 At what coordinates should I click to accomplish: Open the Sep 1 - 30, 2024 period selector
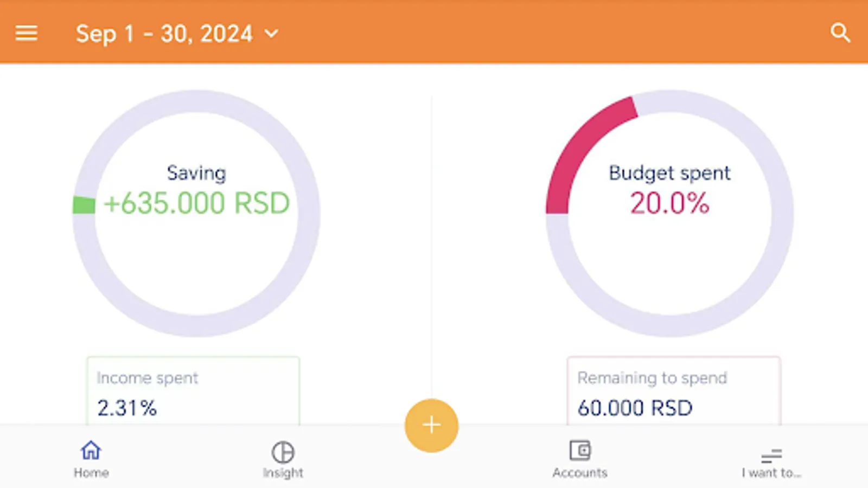[x=177, y=34]
